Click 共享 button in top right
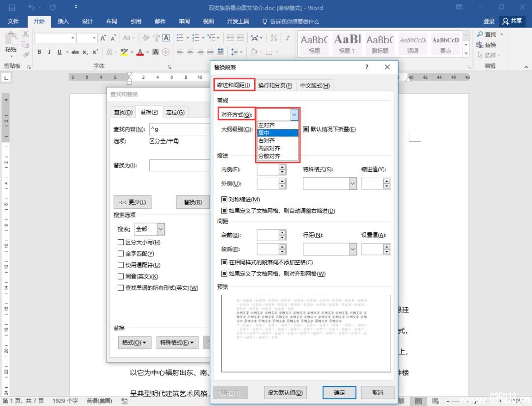 512,21
